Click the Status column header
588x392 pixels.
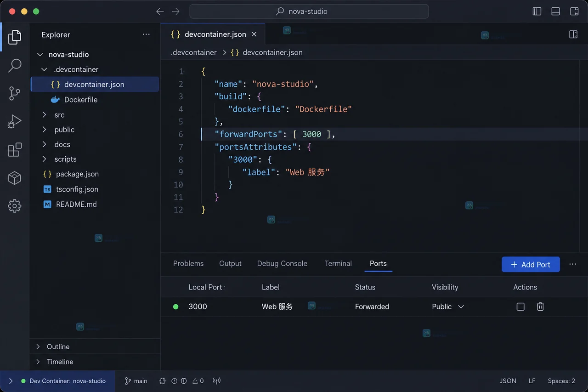(x=365, y=287)
